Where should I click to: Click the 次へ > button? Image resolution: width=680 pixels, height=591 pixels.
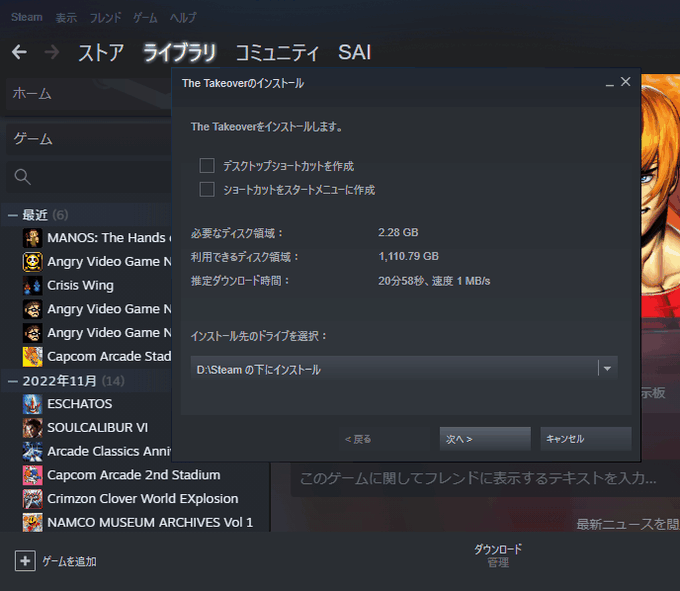click(x=485, y=439)
